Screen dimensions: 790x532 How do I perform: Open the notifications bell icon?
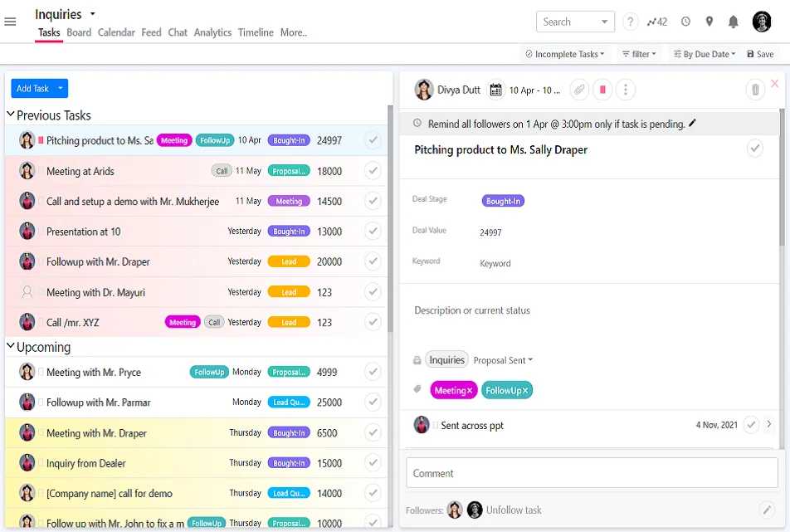click(734, 22)
